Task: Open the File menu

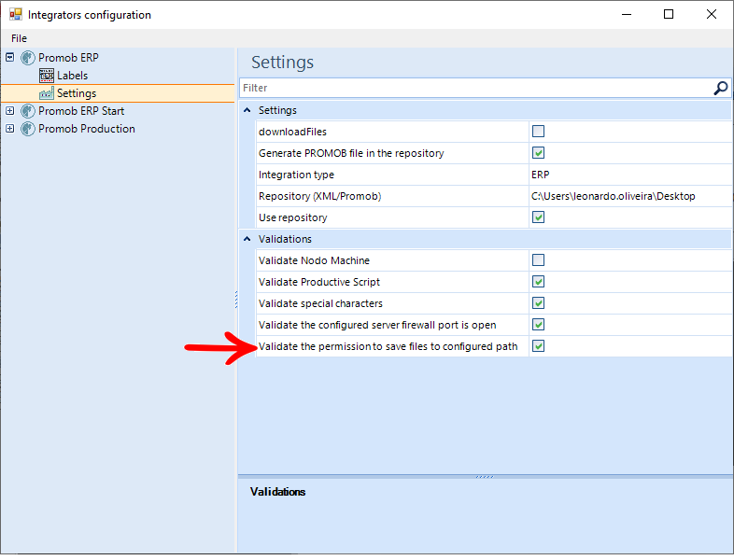Action: 19,38
